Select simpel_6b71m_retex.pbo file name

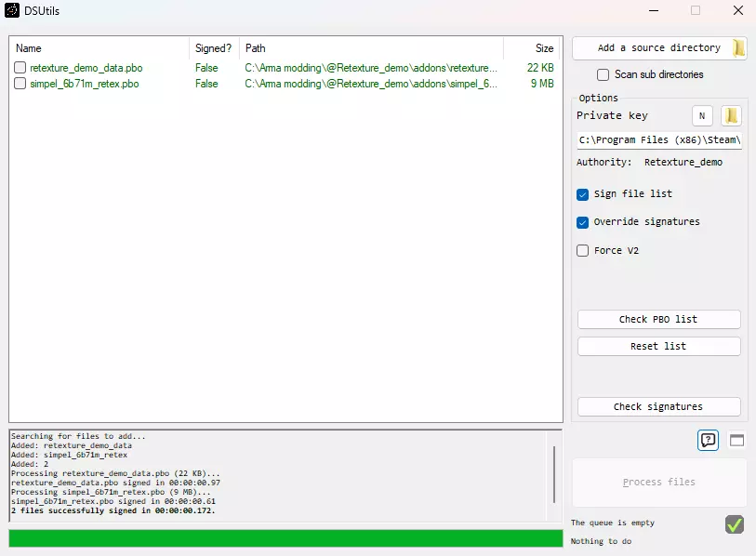click(85, 84)
